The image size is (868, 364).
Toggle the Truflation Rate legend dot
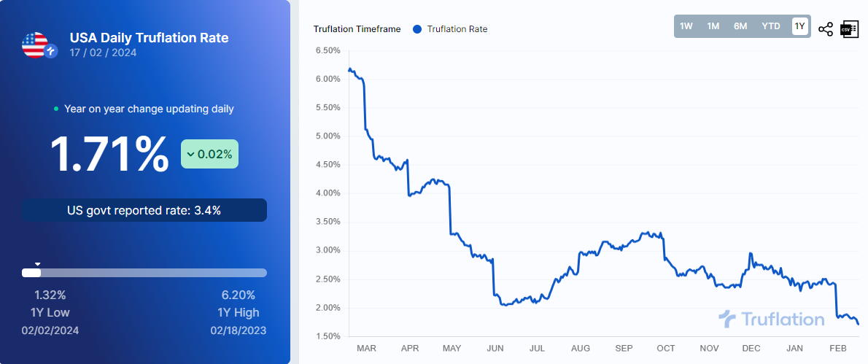click(417, 29)
